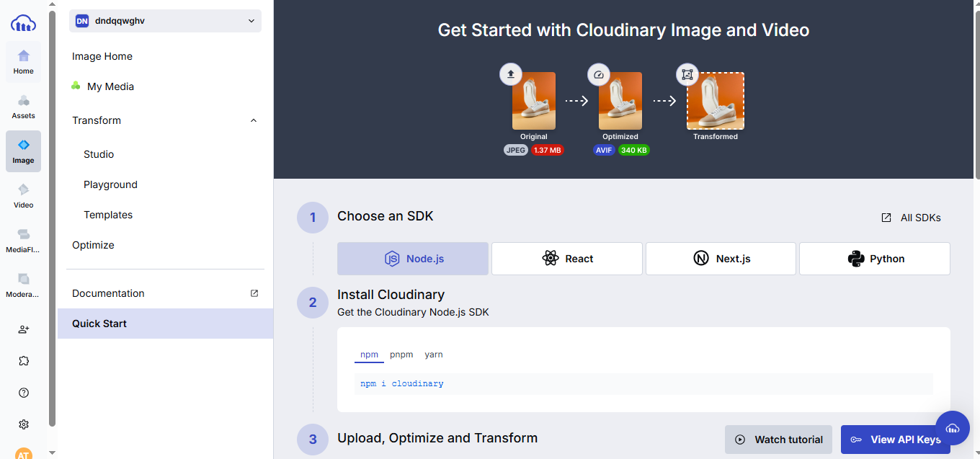Viewport: 980px width, 459px height.
Task: Open the help question mark icon
Action: [x=24, y=393]
